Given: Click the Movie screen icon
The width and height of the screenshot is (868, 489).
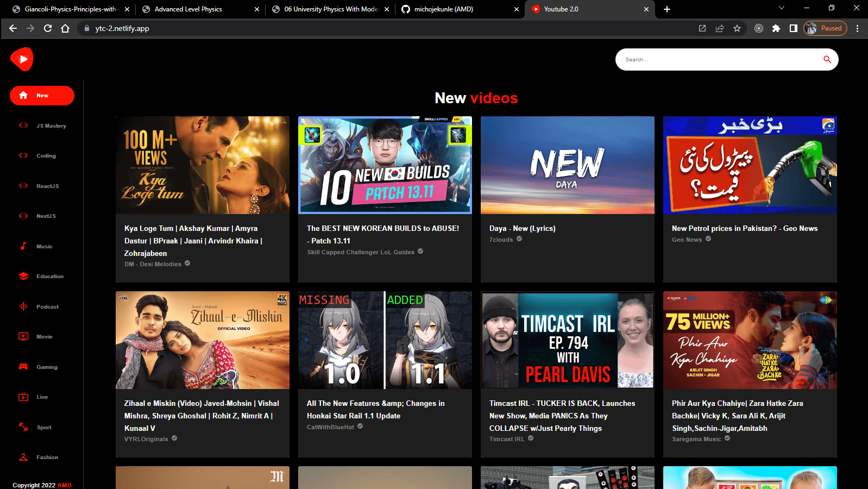Looking at the screenshot, I should pyautogui.click(x=23, y=336).
